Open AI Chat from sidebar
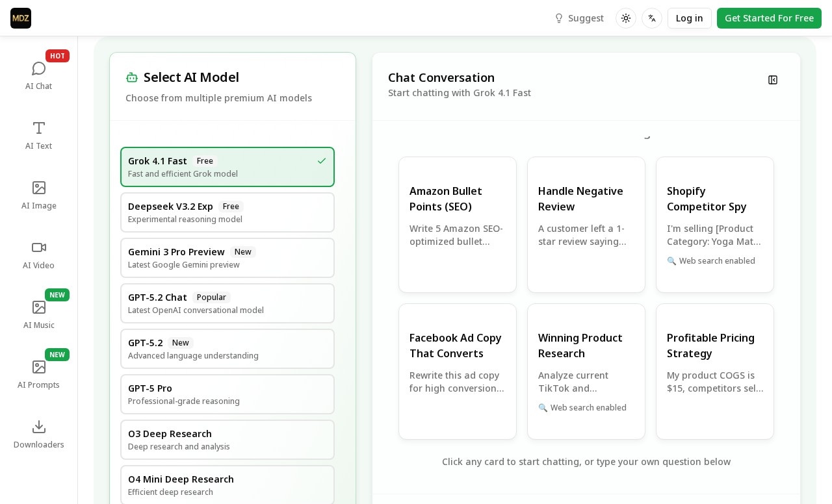The width and height of the screenshot is (832, 504). pos(39,75)
